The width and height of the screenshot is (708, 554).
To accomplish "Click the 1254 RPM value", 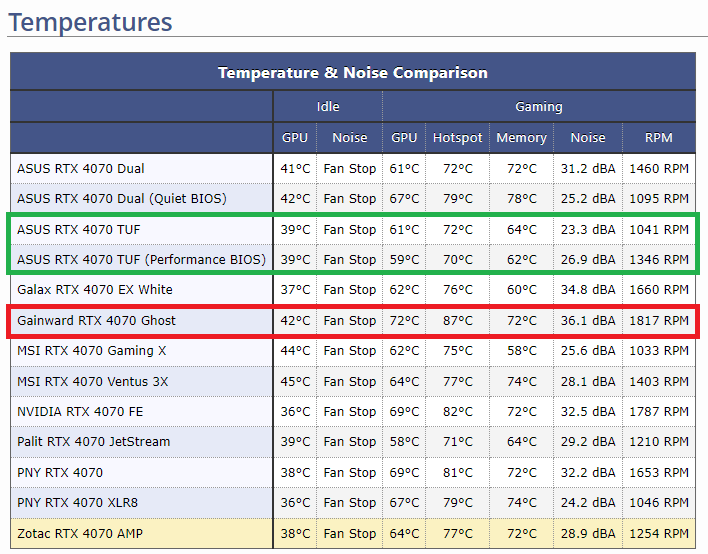I will [x=659, y=534].
